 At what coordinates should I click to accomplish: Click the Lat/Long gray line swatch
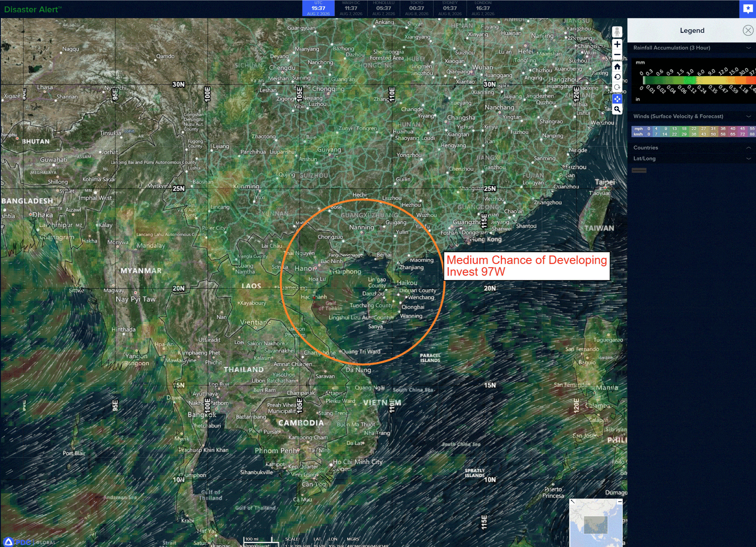(639, 170)
